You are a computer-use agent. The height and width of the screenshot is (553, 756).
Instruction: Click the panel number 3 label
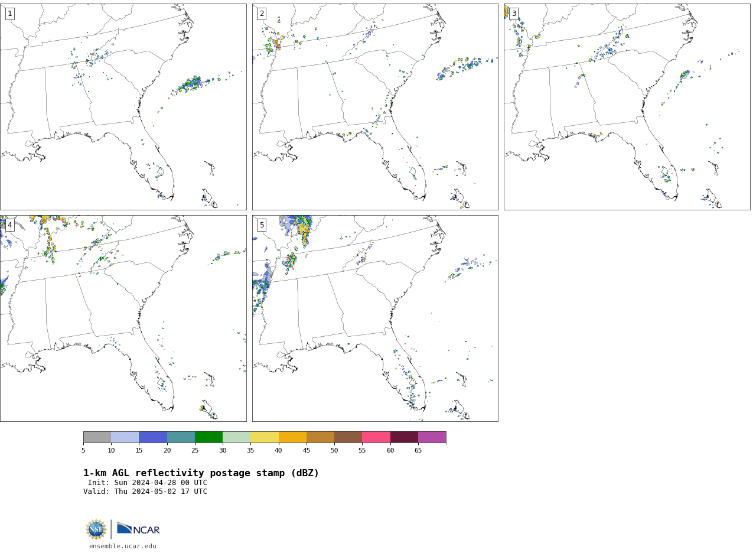[x=513, y=14]
